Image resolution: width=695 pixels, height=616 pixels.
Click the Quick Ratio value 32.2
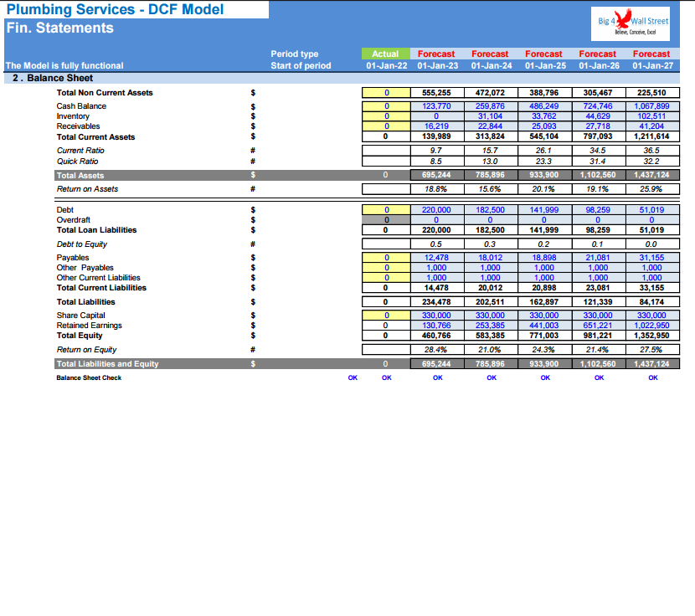652,162
